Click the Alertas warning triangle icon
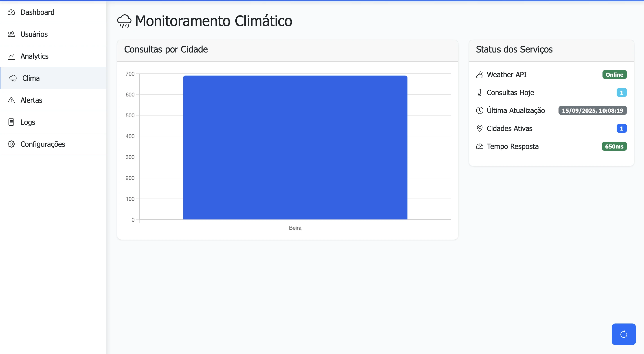 coord(11,100)
